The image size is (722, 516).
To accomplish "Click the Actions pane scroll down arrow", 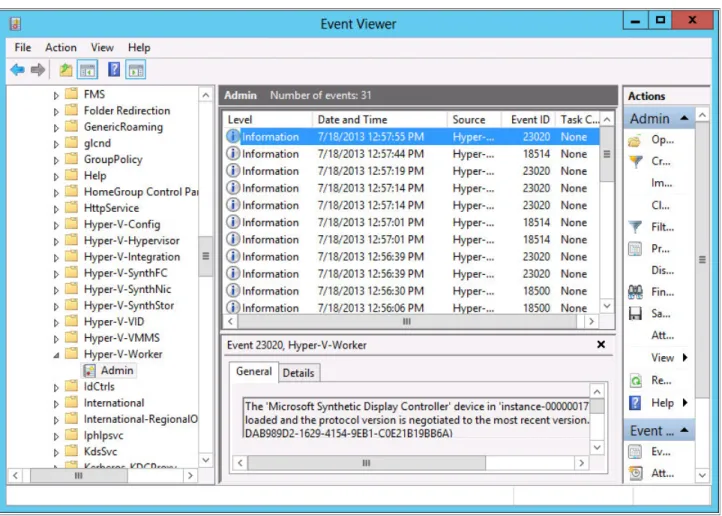I will coord(702,475).
